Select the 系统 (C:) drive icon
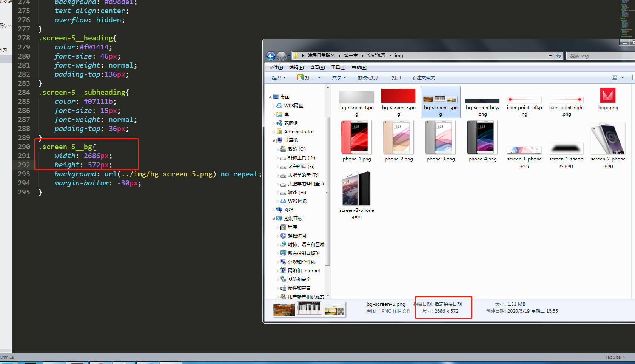This screenshot has width=635, height=364. pyautogui.click(x=283, y=149)
